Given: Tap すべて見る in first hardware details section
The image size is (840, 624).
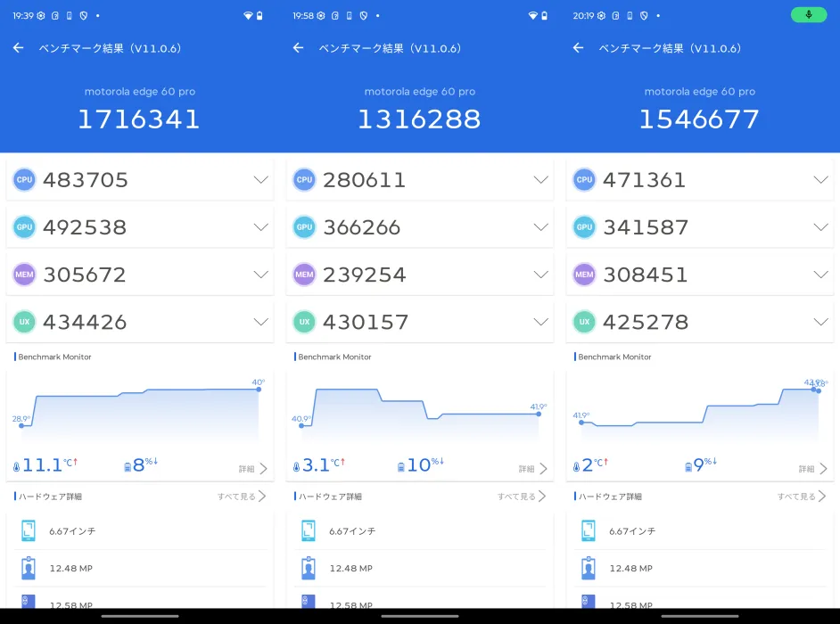Looking at the screenshot, I should tap(242, 496).
